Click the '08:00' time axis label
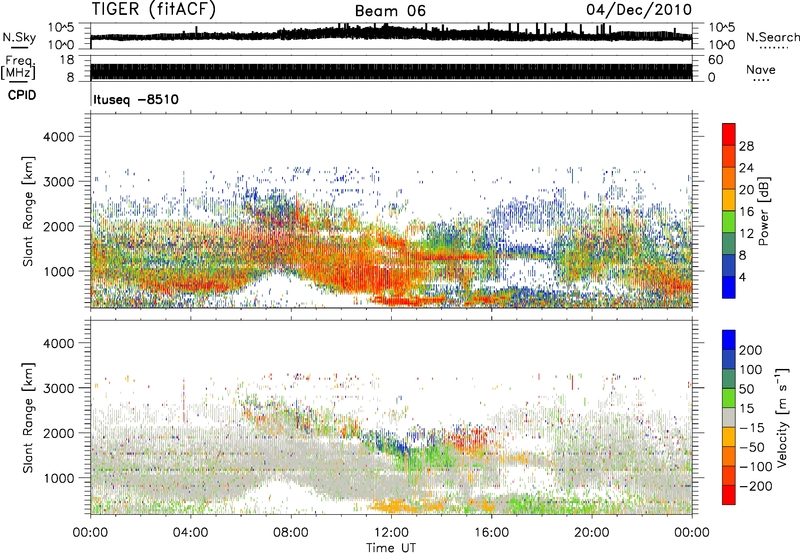The image size is (800, 554). click(x=291, y=533)
